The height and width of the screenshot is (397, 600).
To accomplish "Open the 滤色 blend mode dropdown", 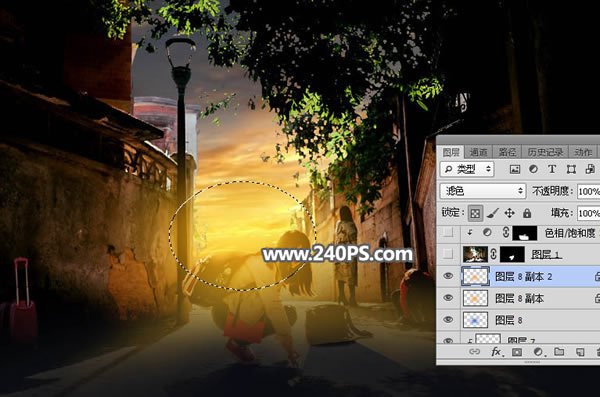I will click(483, 191).
